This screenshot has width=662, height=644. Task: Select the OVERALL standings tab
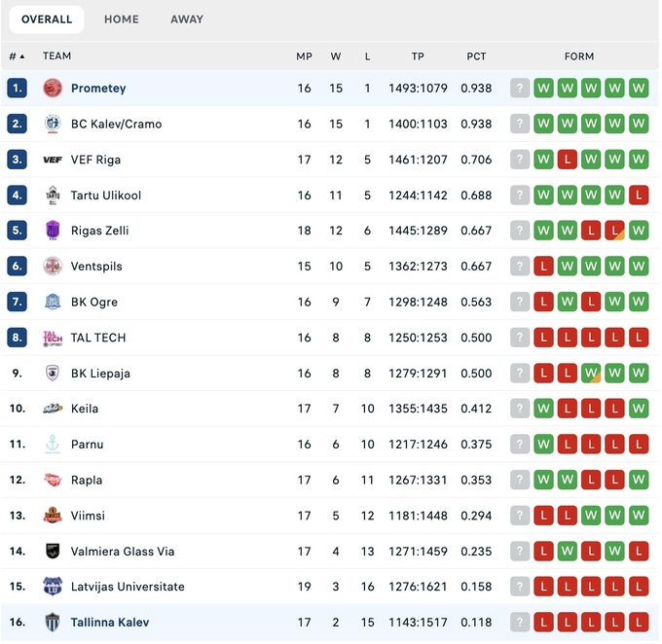(47, 19)
